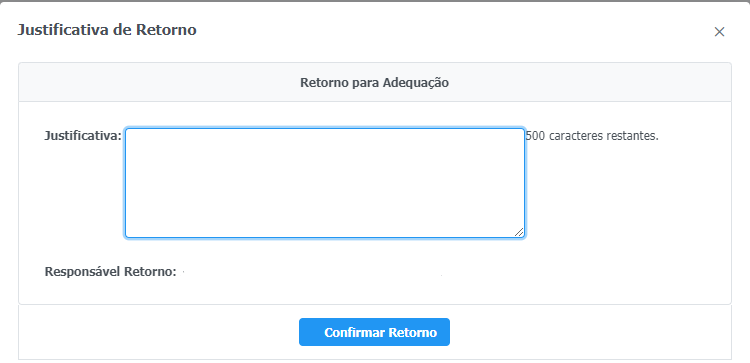This screenshot has height=363, width=750.
Task: Click the word para in panel heading
Action: (365, 83)
